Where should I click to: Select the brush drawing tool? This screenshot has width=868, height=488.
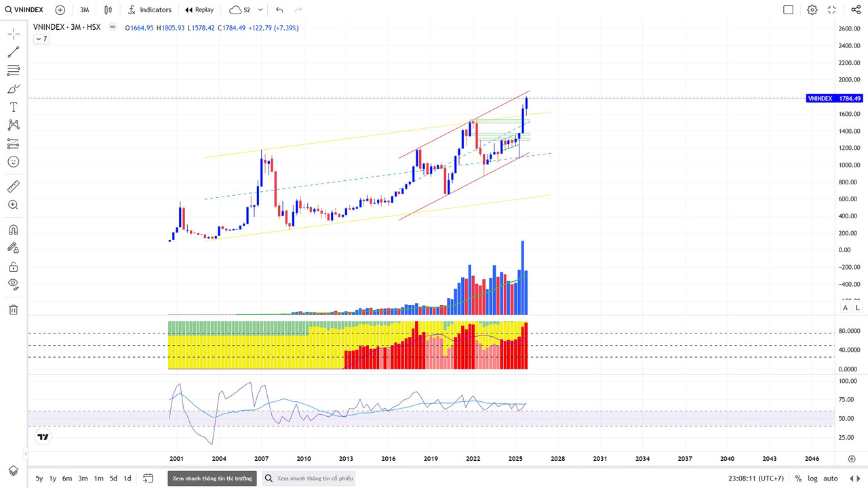tap(14, 89)
